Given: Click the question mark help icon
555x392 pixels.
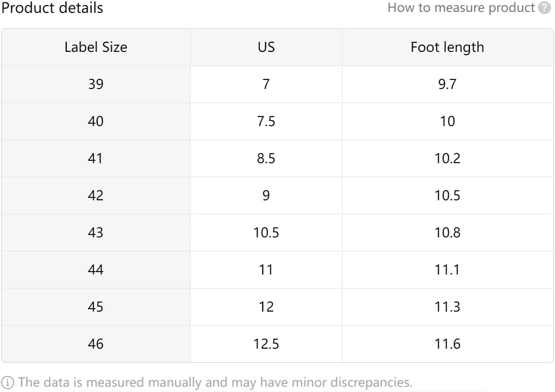Looking at the screenshot, I should tap(544, 8).
